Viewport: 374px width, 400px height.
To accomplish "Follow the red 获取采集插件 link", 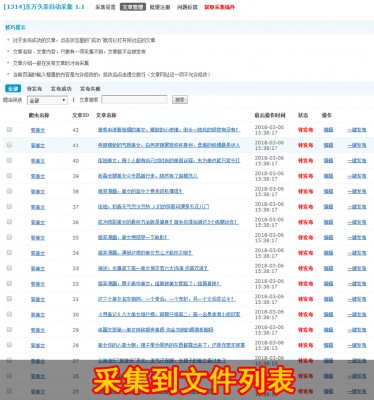I will pos(219,7).
